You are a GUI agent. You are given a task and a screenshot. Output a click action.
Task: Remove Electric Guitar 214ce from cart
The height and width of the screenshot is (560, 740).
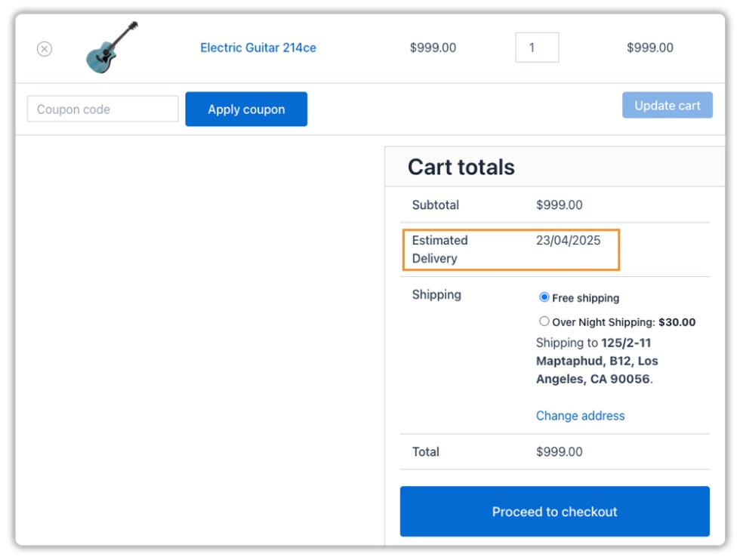45,48
